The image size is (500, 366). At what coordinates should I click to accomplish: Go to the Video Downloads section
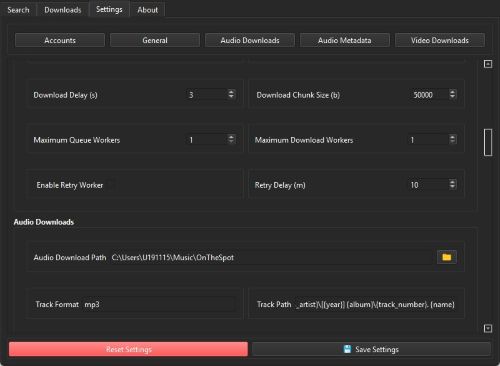pos(440,40)
